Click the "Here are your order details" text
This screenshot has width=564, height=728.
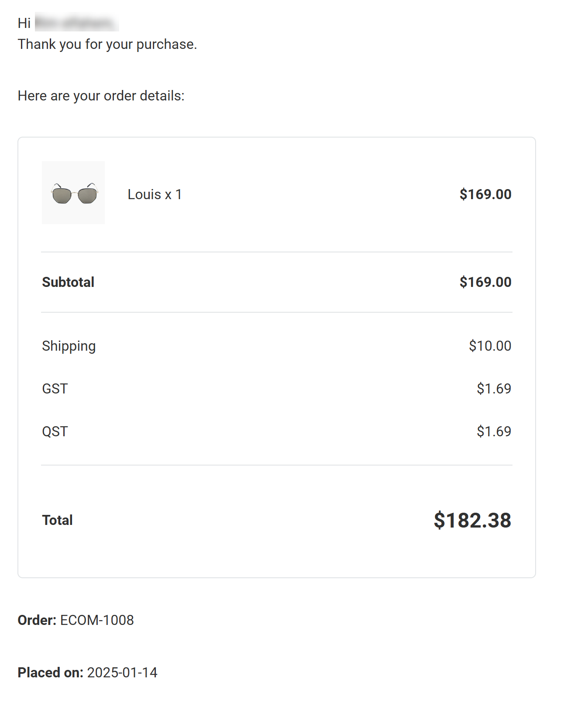(101, 96)
